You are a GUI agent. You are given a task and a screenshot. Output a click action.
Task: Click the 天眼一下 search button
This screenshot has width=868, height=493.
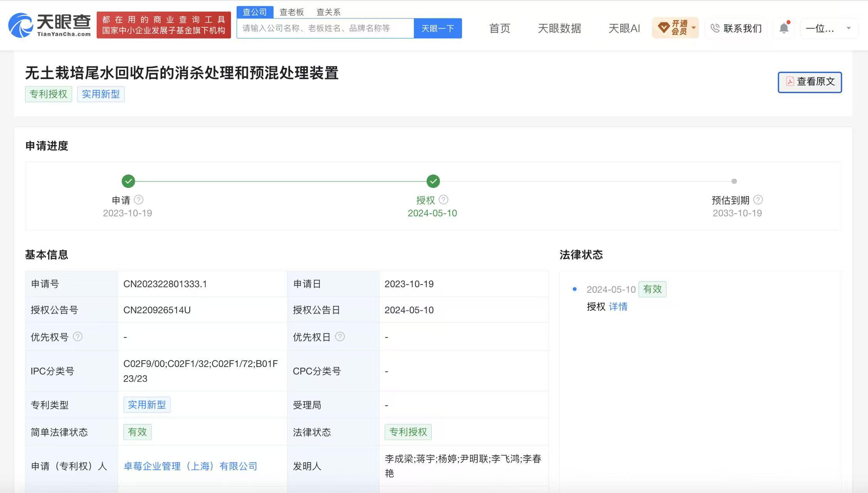pos(438,28)
